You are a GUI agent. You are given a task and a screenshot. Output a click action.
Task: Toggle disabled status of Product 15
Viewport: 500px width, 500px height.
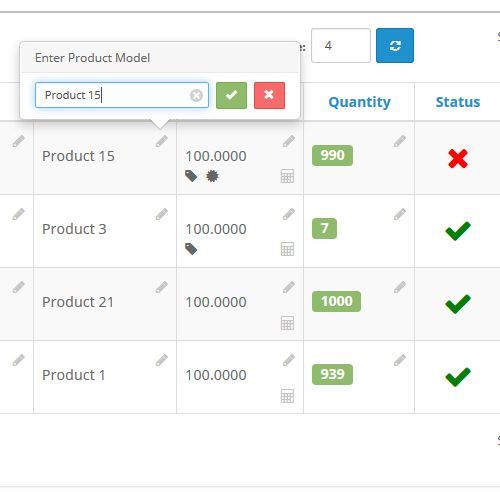tap(458, 158)
